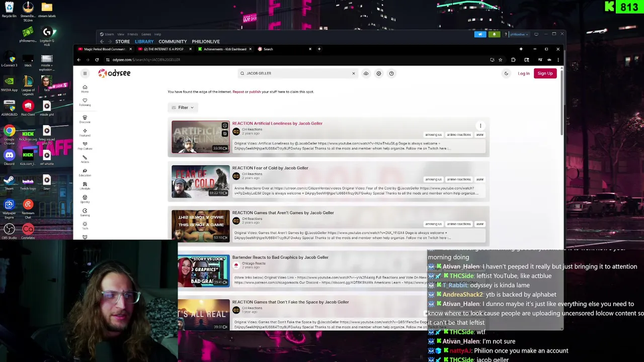Open the browser three-dot menu
The height and width of the screenshot is (362, 644).
click(x=558, y=60)
